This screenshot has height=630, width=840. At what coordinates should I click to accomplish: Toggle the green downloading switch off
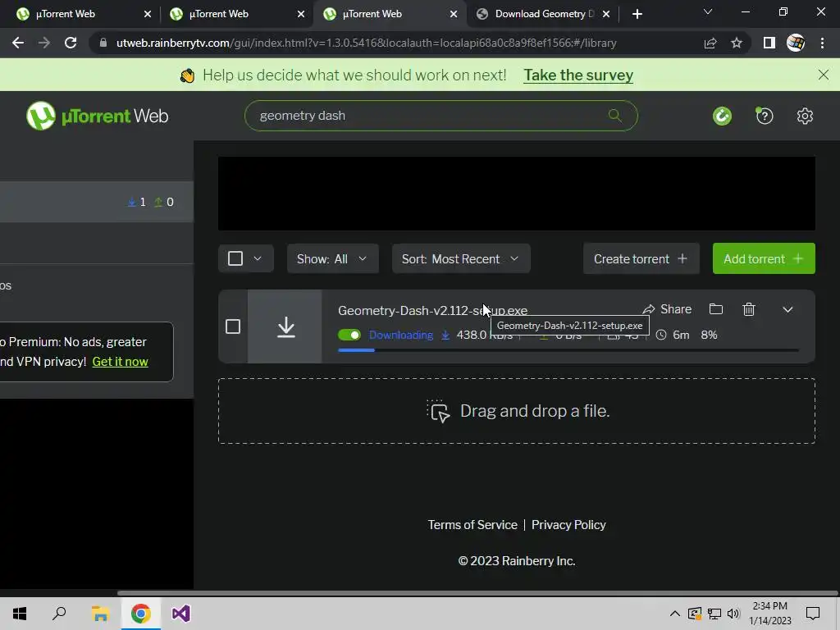point(349,335)
